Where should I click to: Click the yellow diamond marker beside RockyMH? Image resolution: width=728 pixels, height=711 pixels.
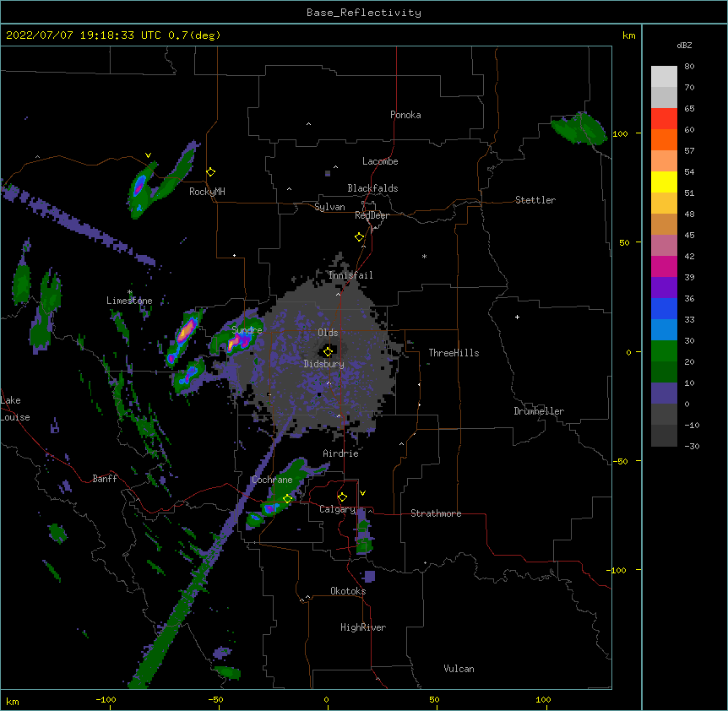point(211,172)
